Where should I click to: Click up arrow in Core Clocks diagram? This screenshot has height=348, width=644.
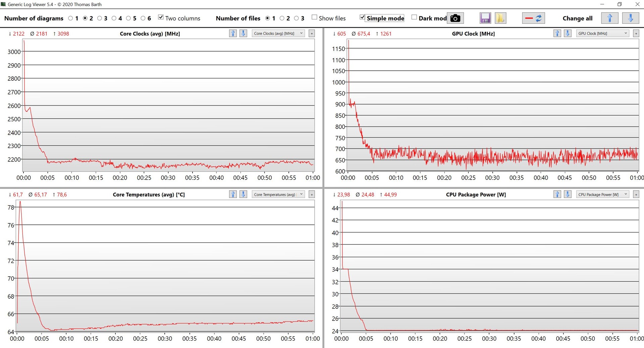(233, 33)
